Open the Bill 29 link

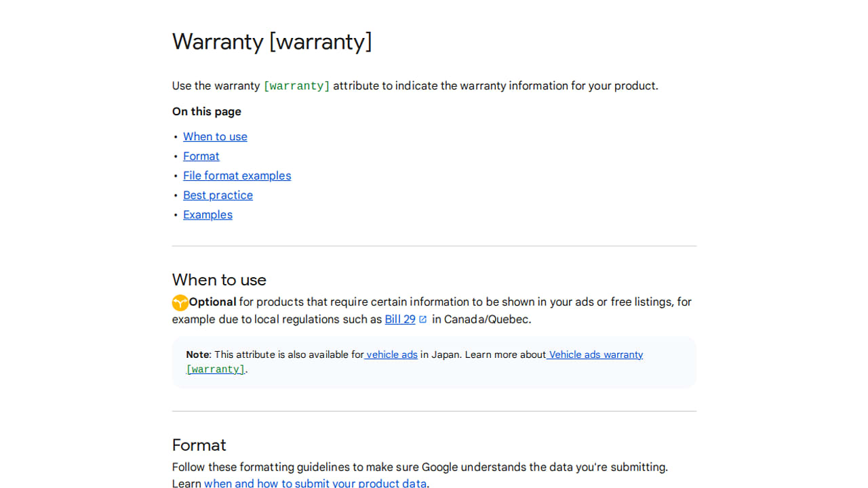click(400, 319)
